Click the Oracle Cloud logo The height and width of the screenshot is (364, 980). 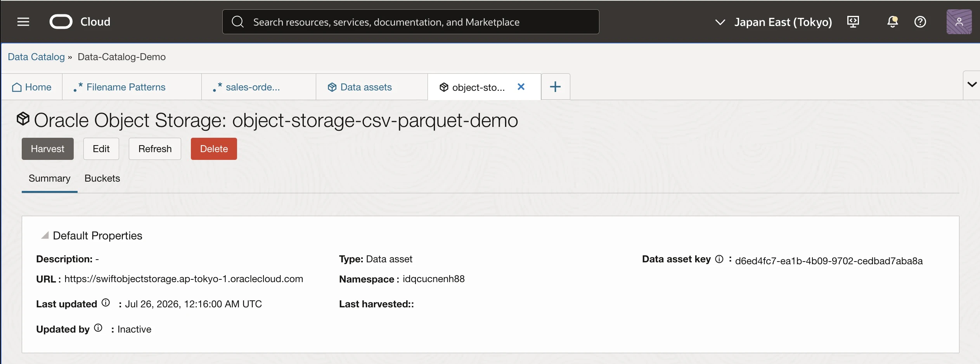[61, 22]
